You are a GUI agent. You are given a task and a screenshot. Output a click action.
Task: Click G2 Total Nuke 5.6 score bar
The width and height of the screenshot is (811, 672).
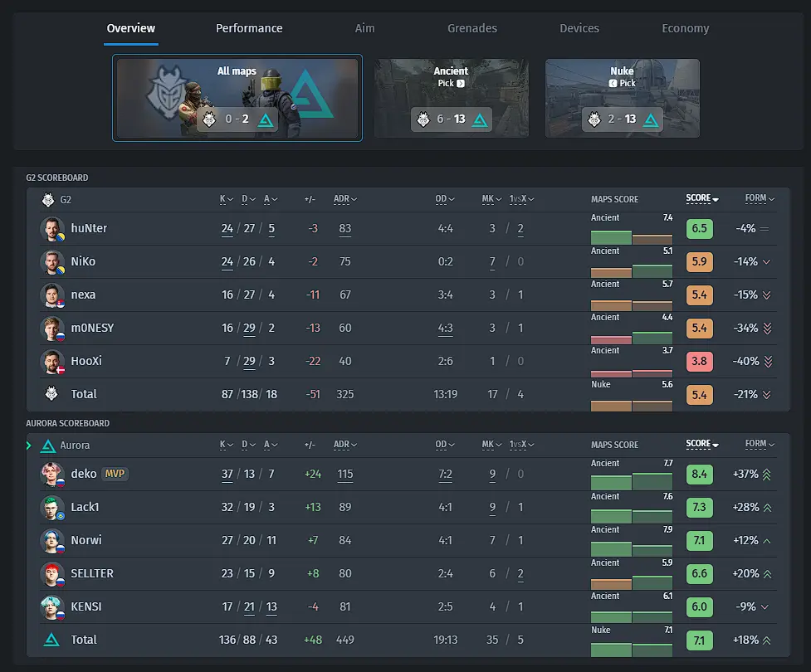click(652, 407)
